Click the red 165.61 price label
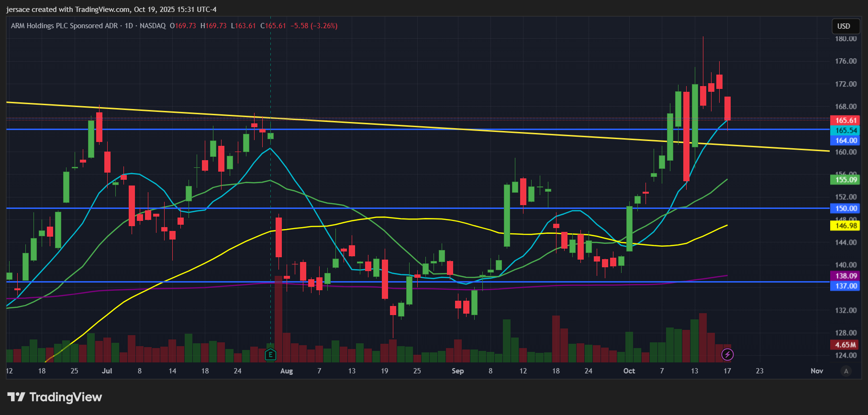Image resolution: width=868 pixels, height=415 pixels. 845,120
